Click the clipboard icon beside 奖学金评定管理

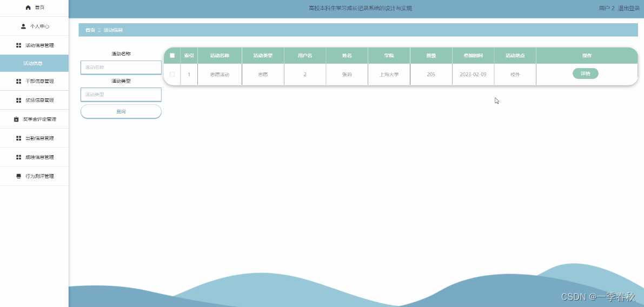(16, 119)
